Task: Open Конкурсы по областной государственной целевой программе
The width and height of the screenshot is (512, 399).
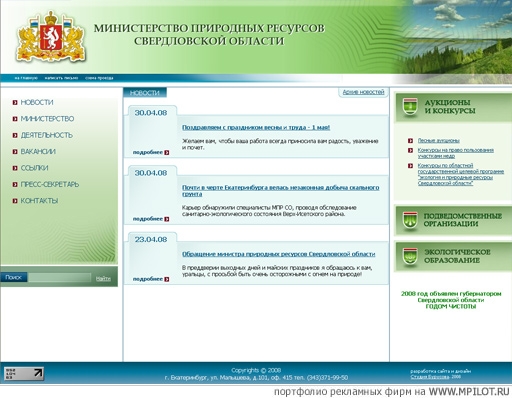Action: click(461, 174)
